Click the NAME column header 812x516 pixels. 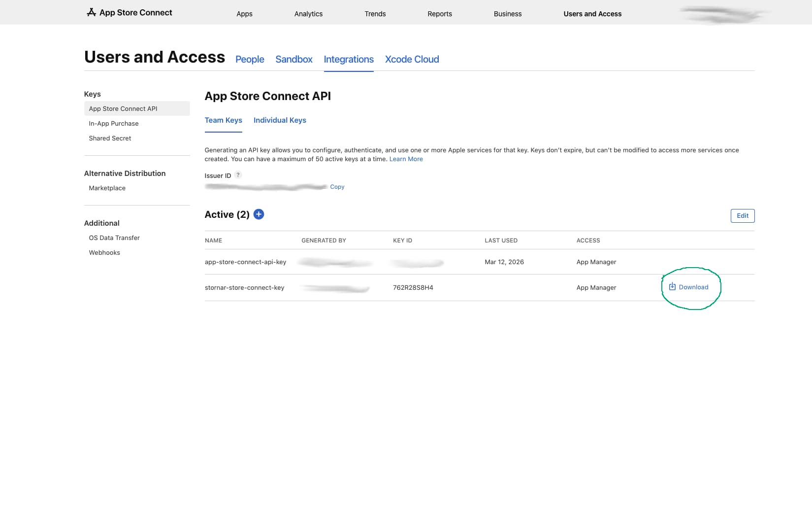click(213, 241)
